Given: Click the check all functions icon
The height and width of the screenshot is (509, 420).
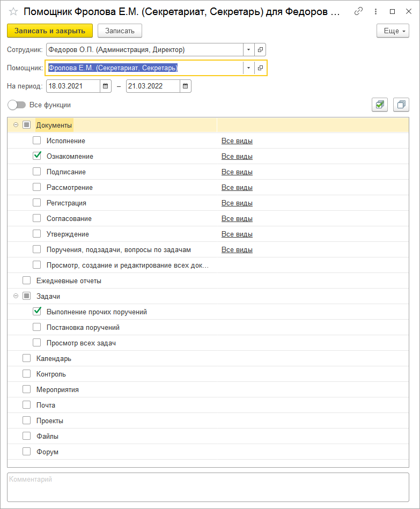Looking at the screenshot, I should click(380, 105).
